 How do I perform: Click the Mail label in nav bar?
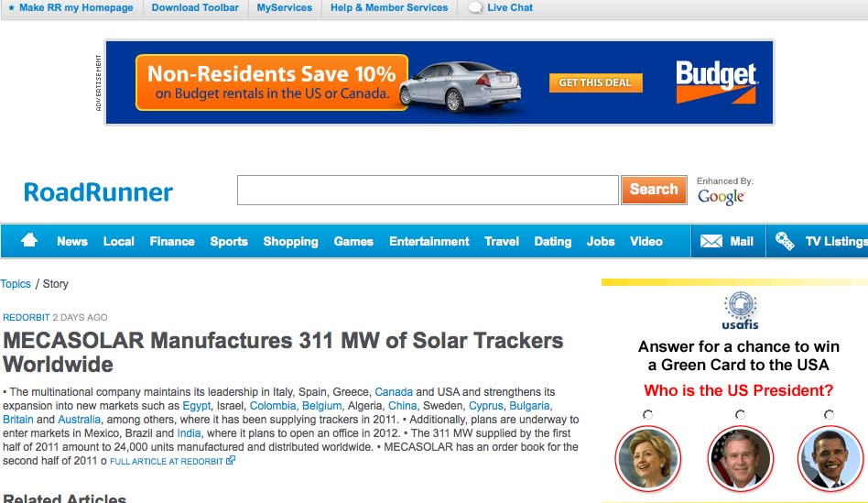point(742,242)
